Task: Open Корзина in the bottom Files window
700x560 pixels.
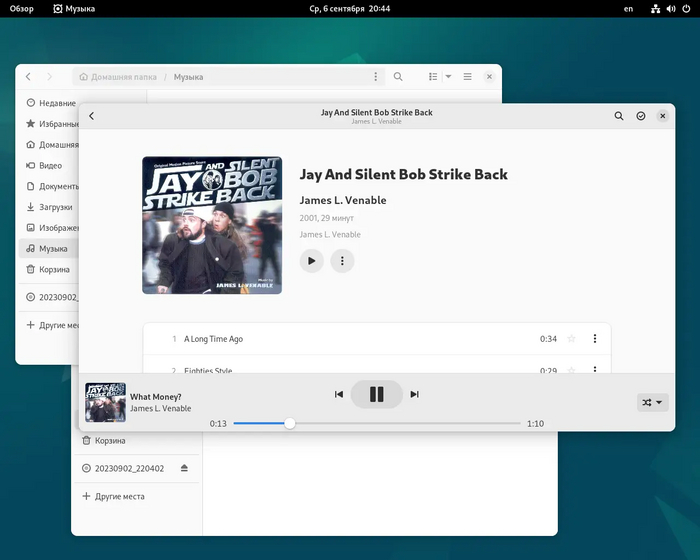Action: (136, 441)
